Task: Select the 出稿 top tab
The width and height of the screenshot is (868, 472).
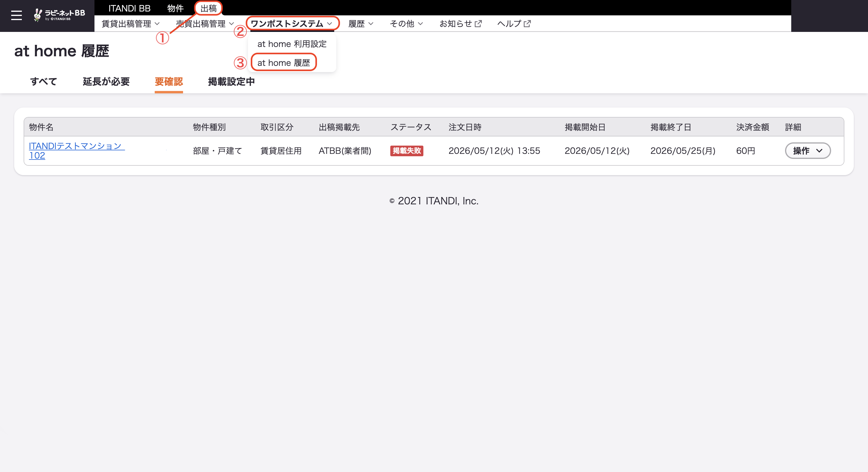Action: (208, 8)
